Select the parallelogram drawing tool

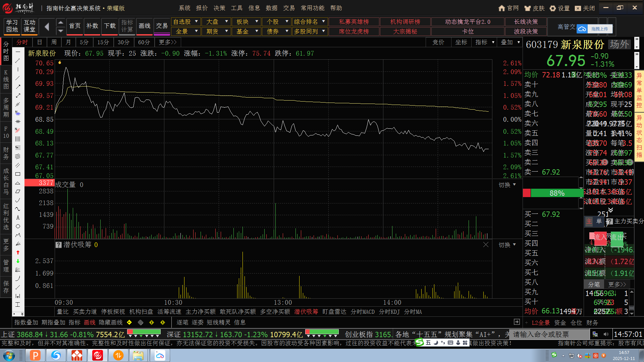[x=18, y=191]
